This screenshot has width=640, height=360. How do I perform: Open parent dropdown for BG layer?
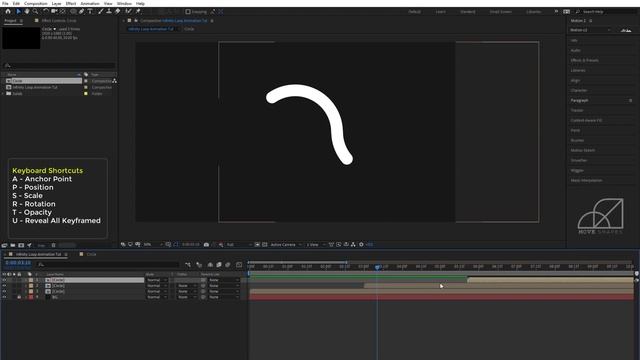224,297
